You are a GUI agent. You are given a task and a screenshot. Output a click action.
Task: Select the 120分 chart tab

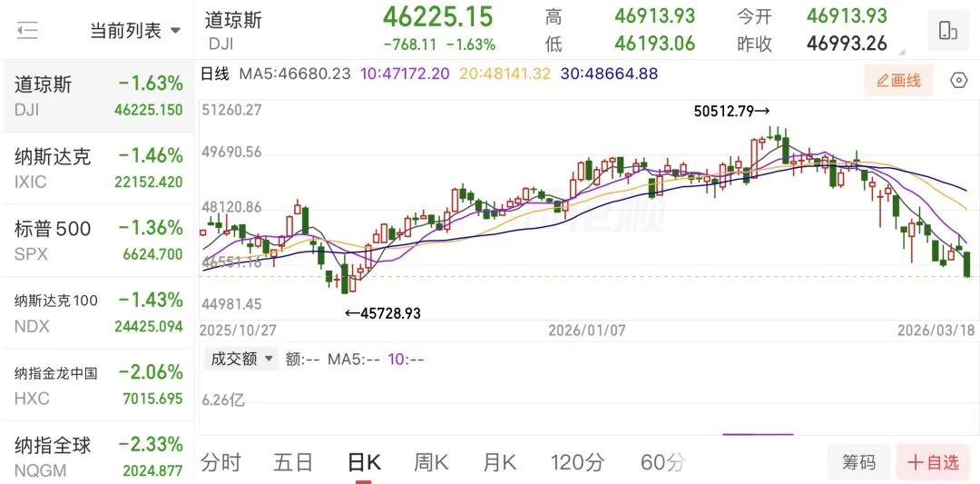click(x=578, y=462)
